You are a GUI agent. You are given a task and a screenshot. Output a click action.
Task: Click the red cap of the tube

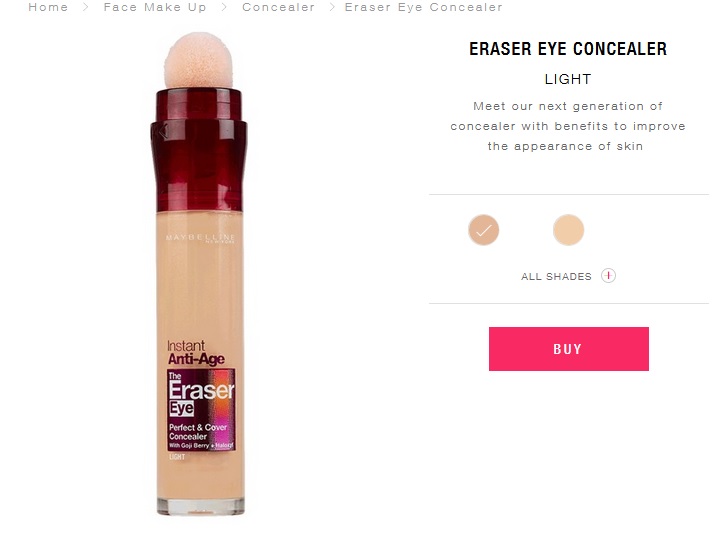pos(198,150)
